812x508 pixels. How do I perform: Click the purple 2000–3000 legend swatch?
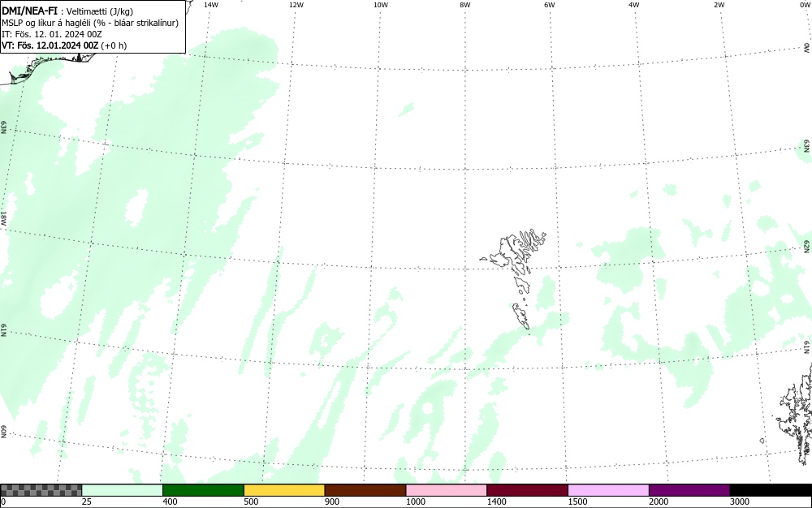689,490
